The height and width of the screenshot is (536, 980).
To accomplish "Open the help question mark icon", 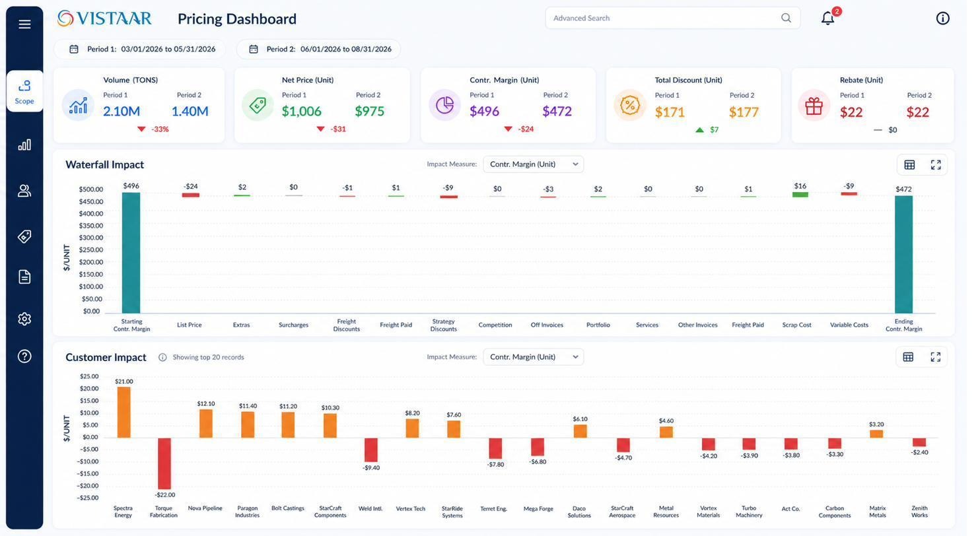I will tap(24, 356).
